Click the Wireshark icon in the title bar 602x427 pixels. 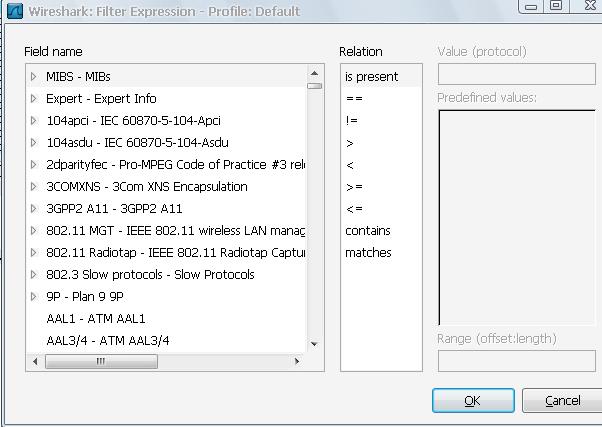pyautogui.click(x=15, y=11)
